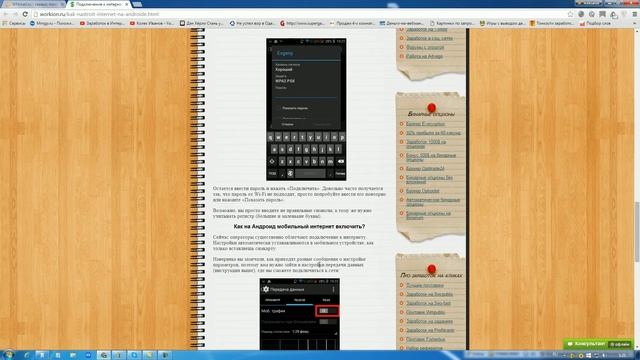Open the 'Заработок в Интер...' bookmark

(x=102, y=23)
